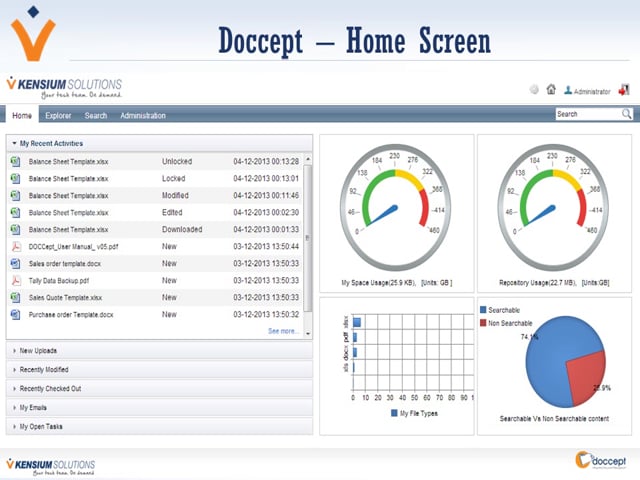Viewport: 640px width, 480px height.
Task: Click the PDF icon for Tally Data Backup
Action: (16, 280)
